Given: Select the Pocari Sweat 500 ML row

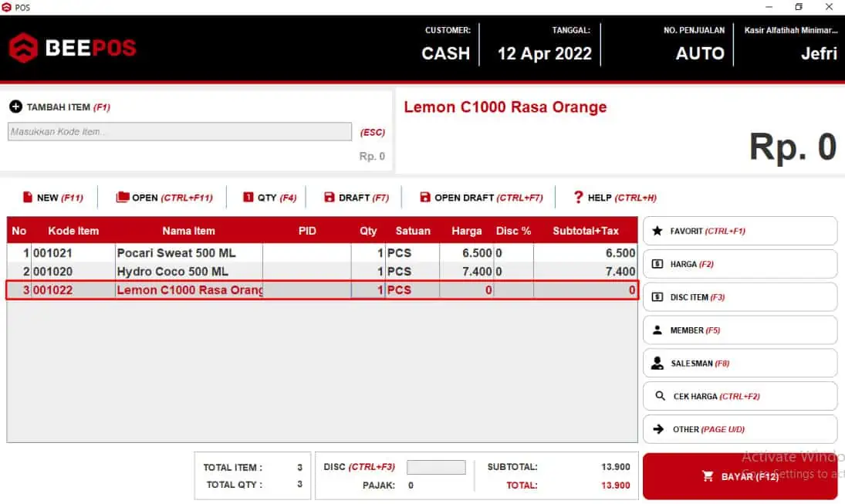Looking at the screenshot, I should (x=322, y=253).
